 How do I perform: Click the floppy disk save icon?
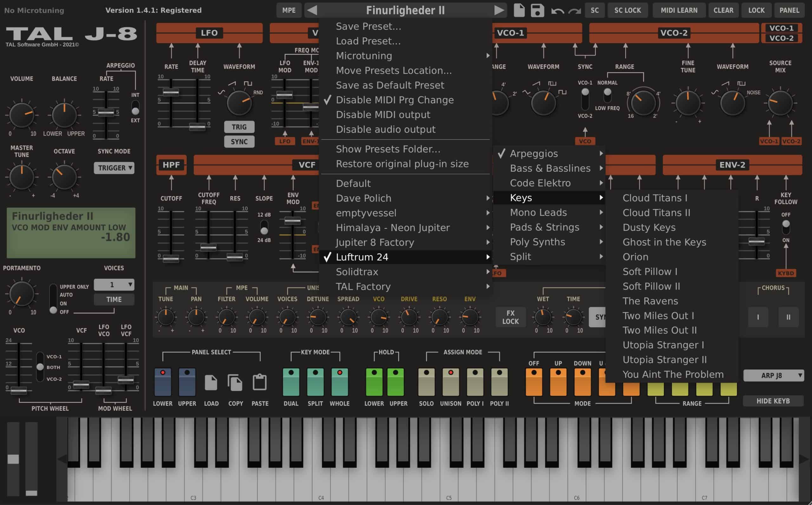pyautogui.click(x=537, y=10)
